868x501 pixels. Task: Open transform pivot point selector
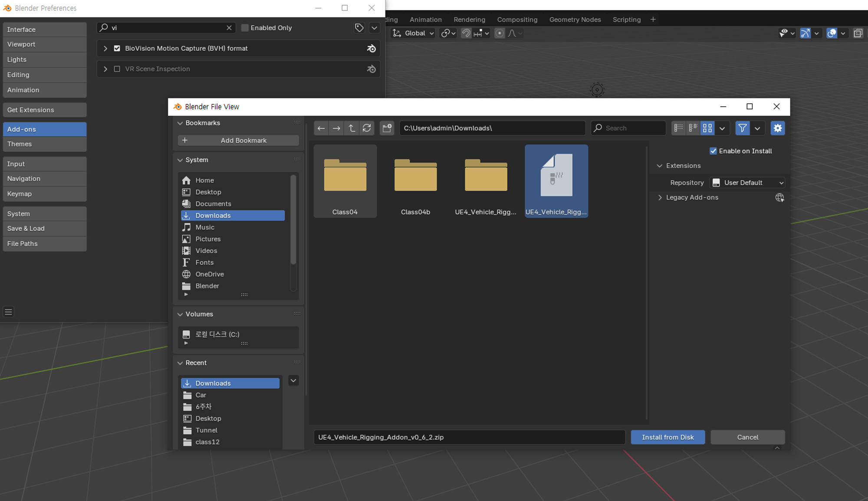pyautogui.click(x=448, y=33)
